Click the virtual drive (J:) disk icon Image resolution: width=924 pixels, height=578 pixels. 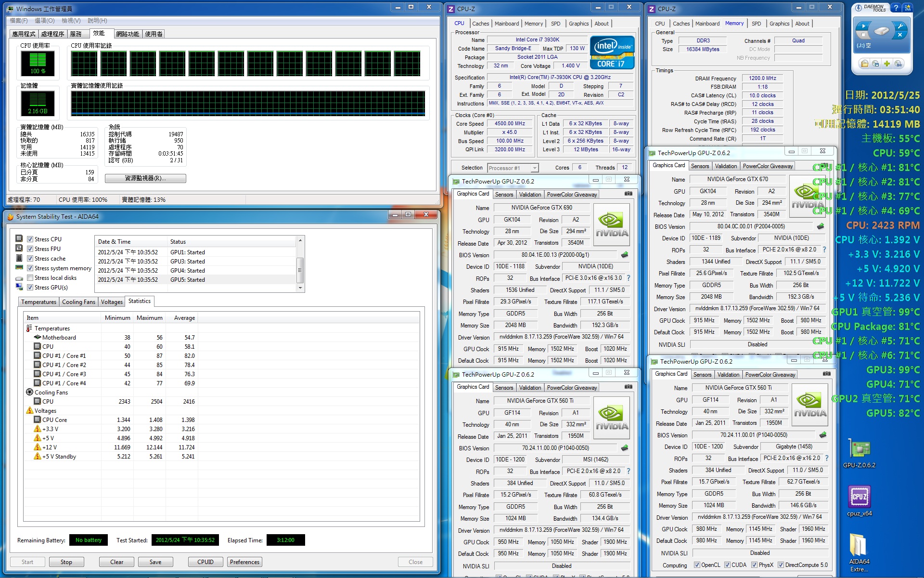point(881,31)
